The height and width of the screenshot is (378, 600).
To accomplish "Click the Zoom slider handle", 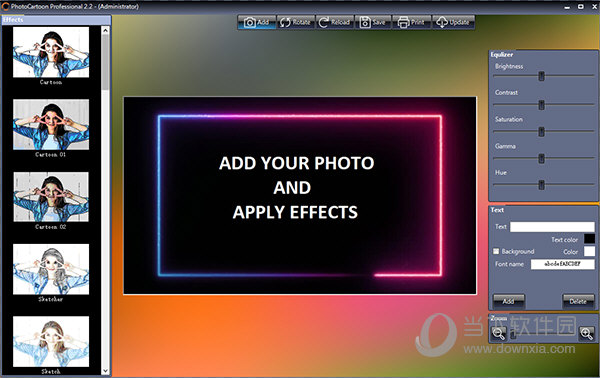I will 513,334.
